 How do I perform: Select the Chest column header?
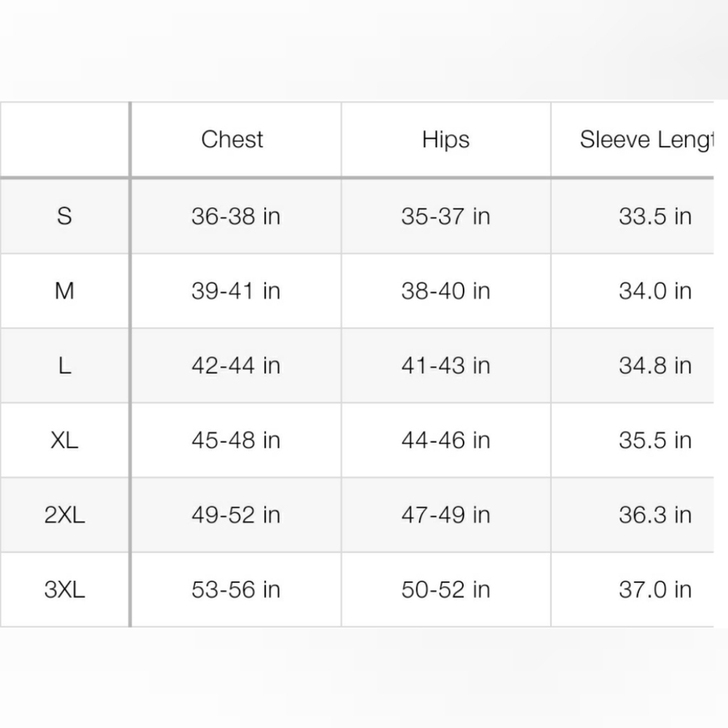[x=232, y=139]
